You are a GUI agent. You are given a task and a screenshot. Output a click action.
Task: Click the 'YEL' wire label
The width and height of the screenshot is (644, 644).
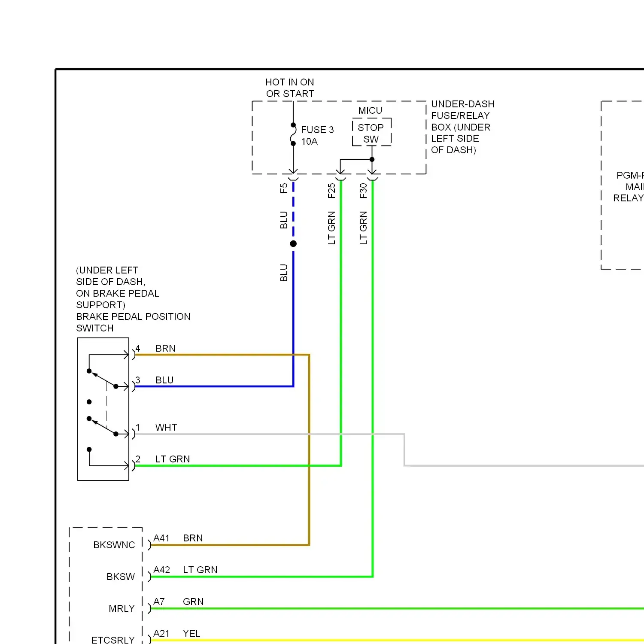click(x=191, y=633)
